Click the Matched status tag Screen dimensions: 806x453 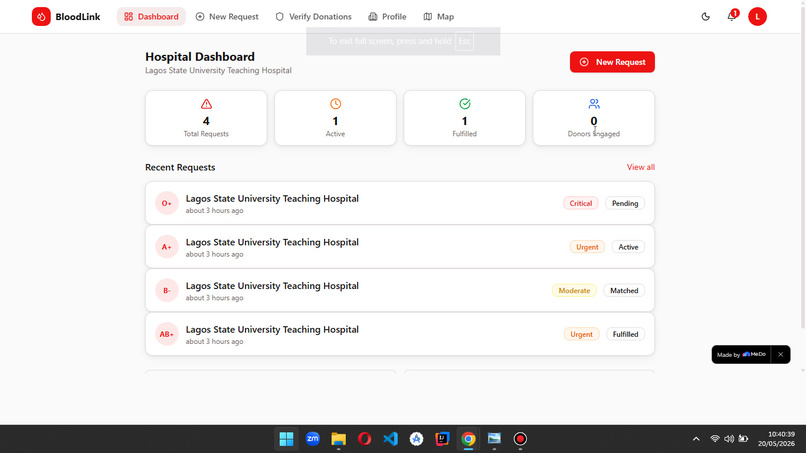point(624,291)
